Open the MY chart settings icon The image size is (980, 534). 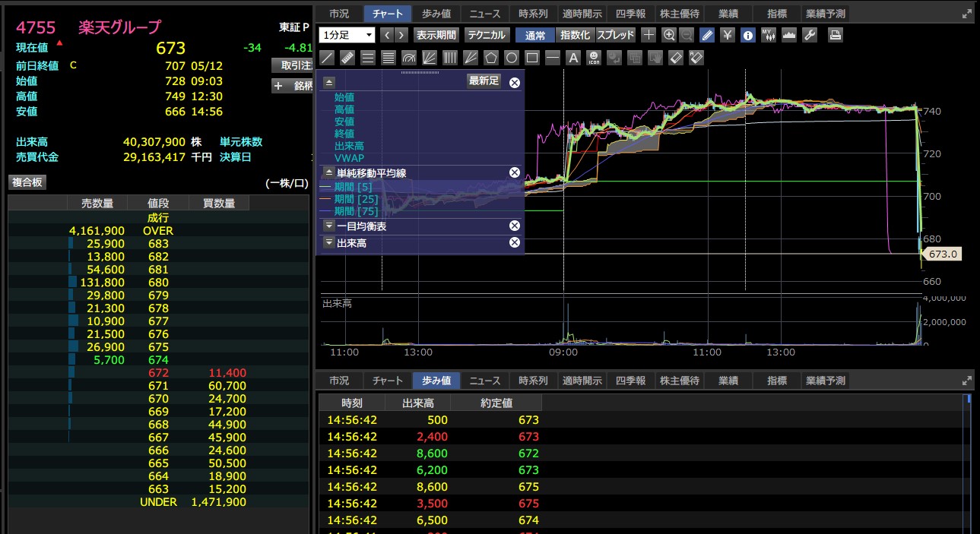tap(769, 35)
